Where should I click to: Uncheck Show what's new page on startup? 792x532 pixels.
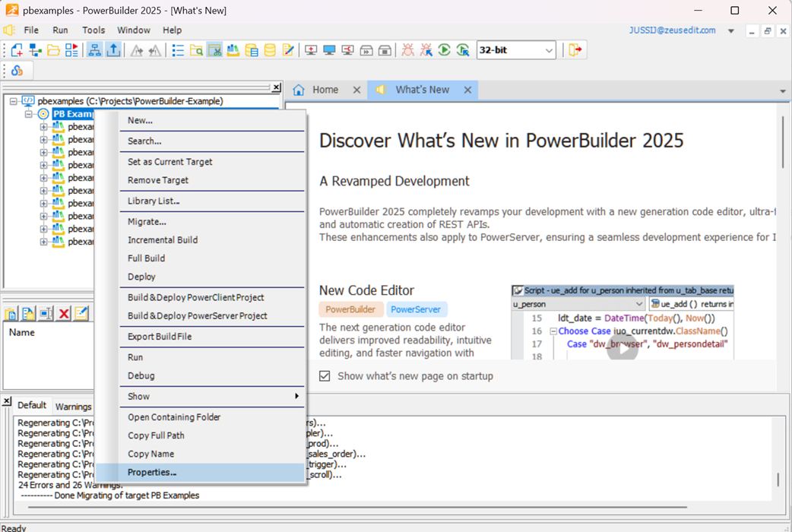tap(325, 376)
